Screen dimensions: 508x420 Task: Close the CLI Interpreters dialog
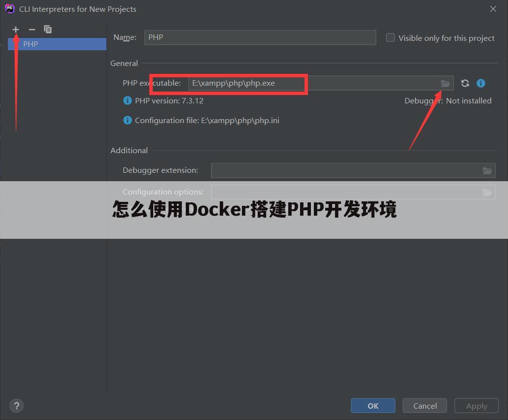(493, 9)
